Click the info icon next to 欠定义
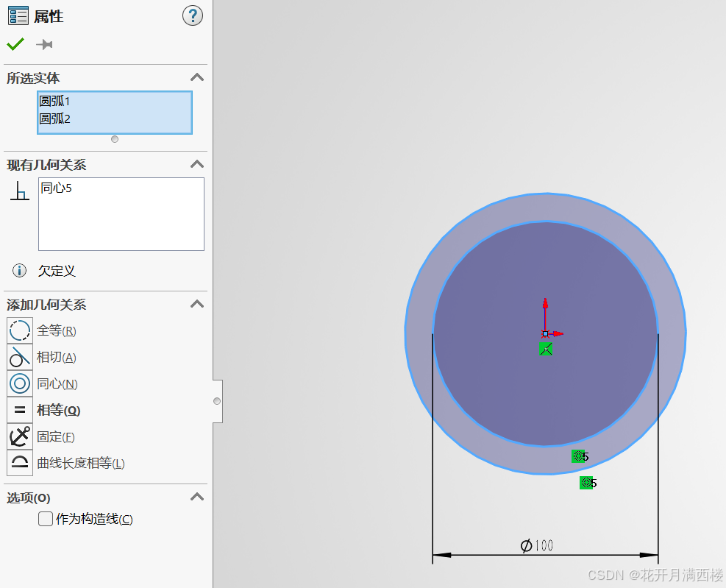726x588 pixels. 19,271
